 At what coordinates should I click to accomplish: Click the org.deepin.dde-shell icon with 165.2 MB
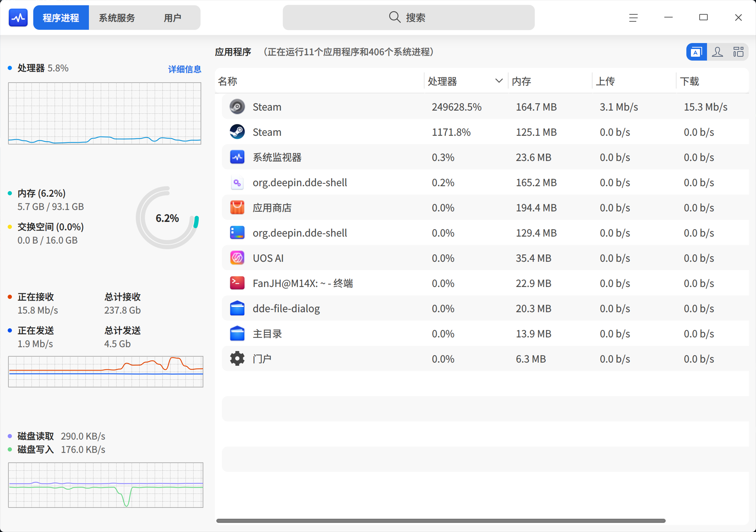pyautogui.click(x=237, y=182)
